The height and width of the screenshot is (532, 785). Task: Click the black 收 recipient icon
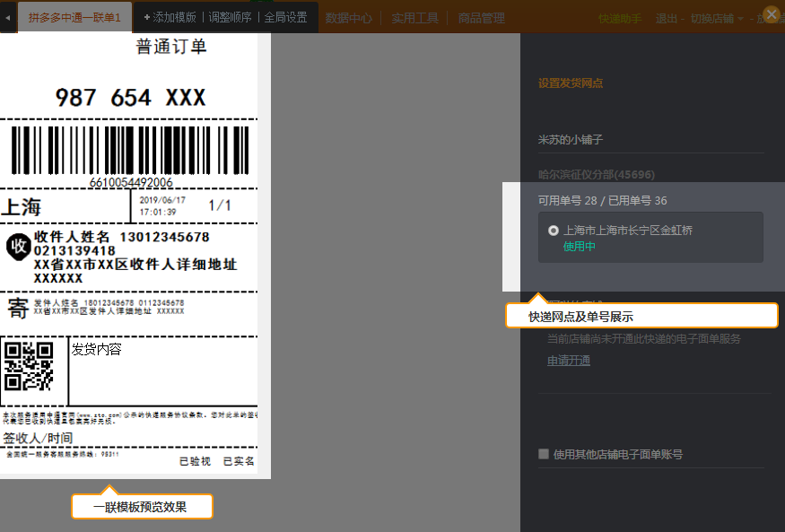click(18, 245)
